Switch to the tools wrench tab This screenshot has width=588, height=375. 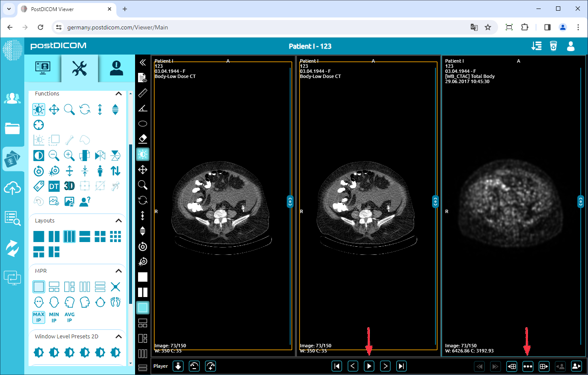(80, 68)
